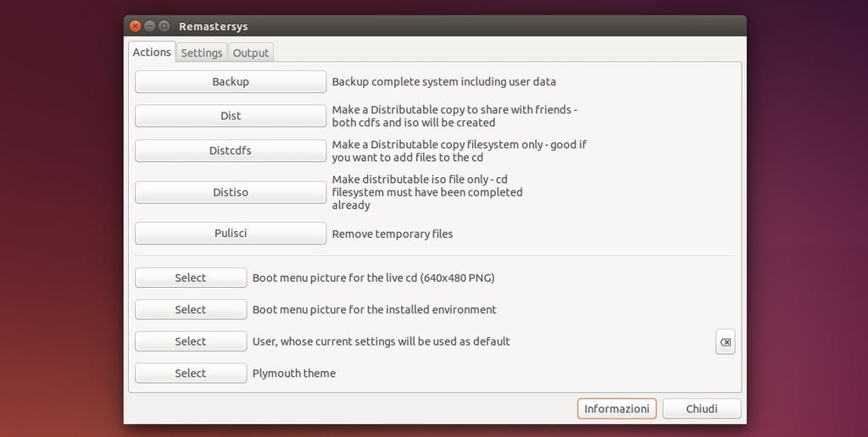
Task: Select user whose settings become default
Action: coord(191,341)
